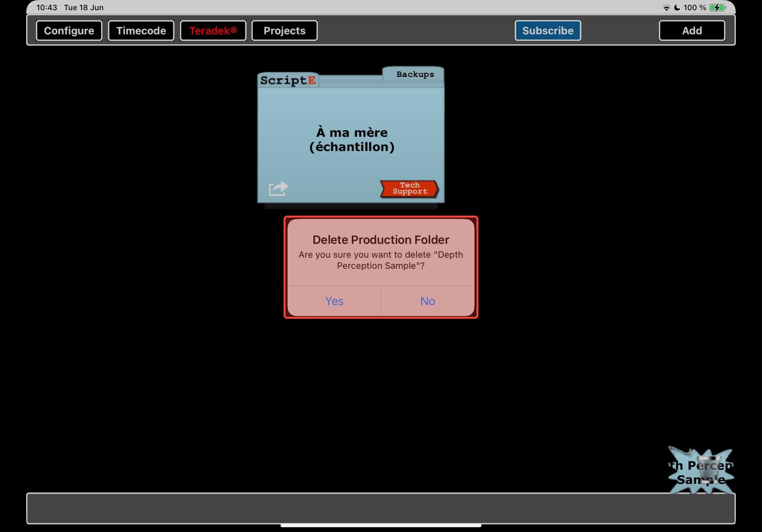Cancel the deletion by pressing No
This screenshot has width=762, height=532.
[428, 301]
